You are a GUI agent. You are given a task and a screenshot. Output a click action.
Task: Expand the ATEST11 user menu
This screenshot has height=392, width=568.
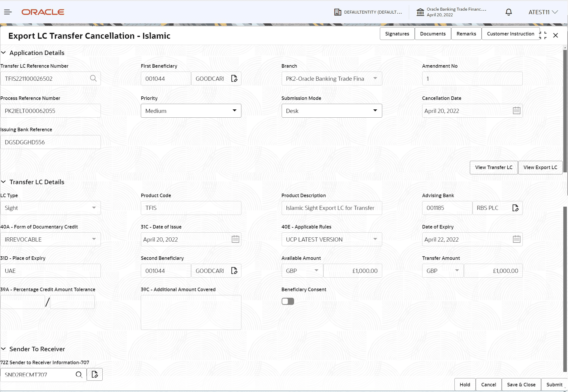[543, 12]
